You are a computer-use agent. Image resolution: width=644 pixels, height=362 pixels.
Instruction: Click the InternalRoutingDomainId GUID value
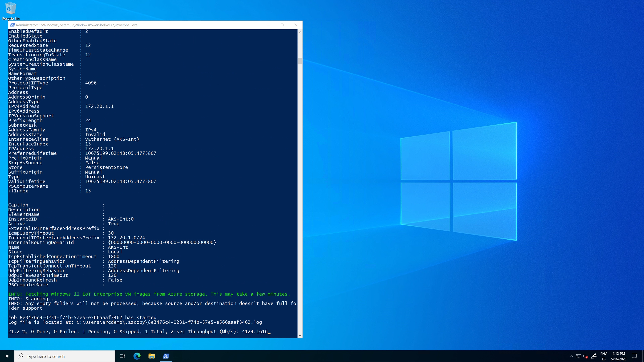tap(162, 243)
